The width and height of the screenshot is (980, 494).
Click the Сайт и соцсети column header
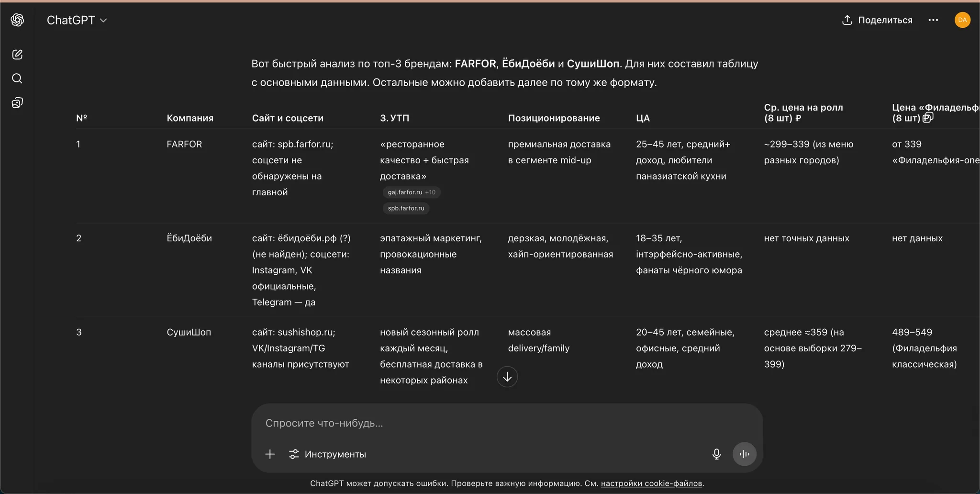(288, 118)
